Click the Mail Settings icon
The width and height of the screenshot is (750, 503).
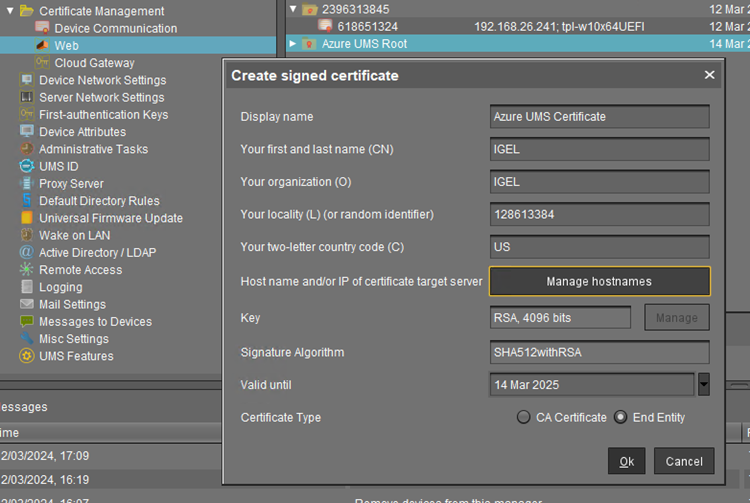pos(27,304)
